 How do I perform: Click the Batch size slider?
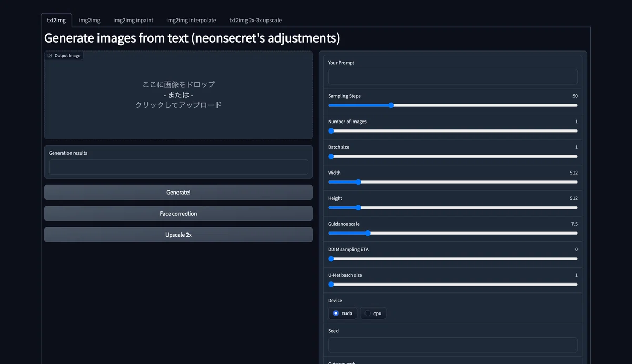pos(453,156)
